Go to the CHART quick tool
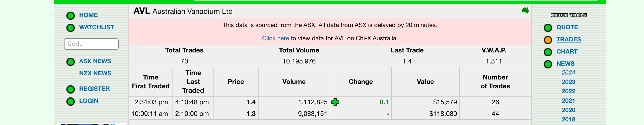The height and width of the screenshot is (125, 644). 567,52
